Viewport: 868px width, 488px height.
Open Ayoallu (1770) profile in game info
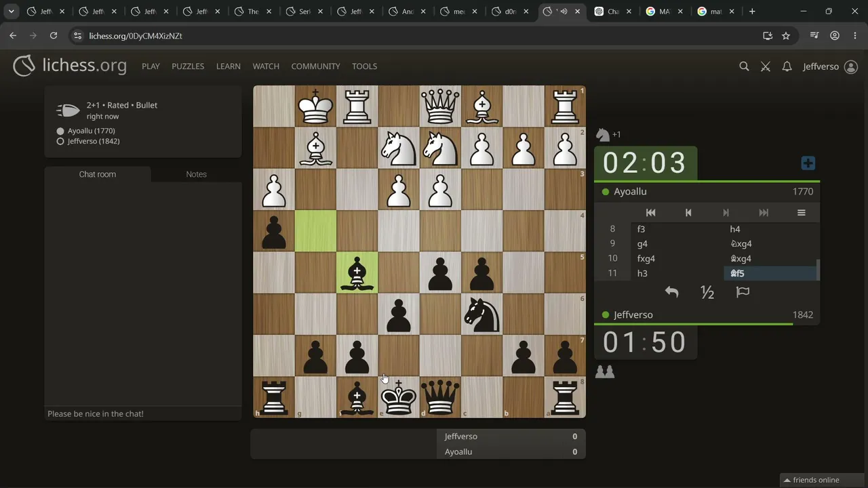(x=91, y=131)
